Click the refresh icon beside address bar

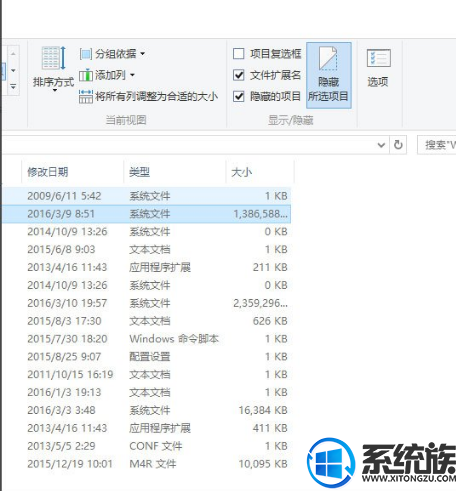pos(398,145)
